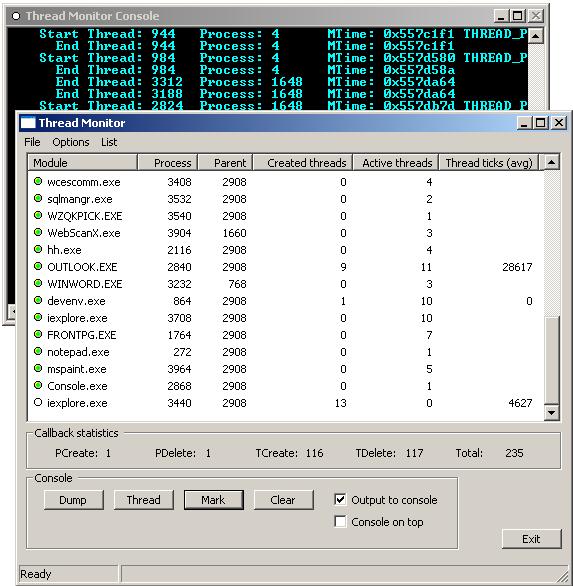The height and width of the screenshot is (586, 573).
Task: Click green icon of iexplore.exe process 3708
Action: 38,317
